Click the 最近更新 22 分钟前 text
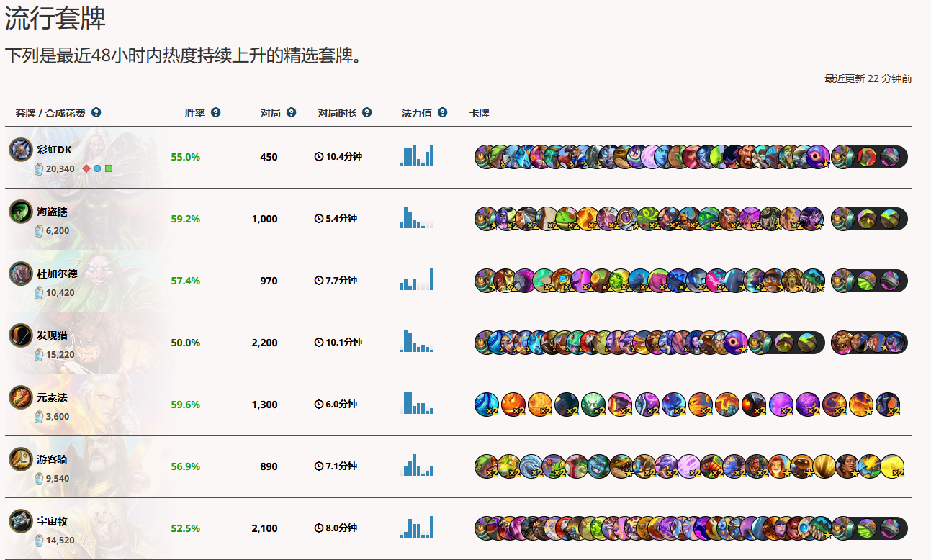931x560 pixels. [x=868, y=78]
